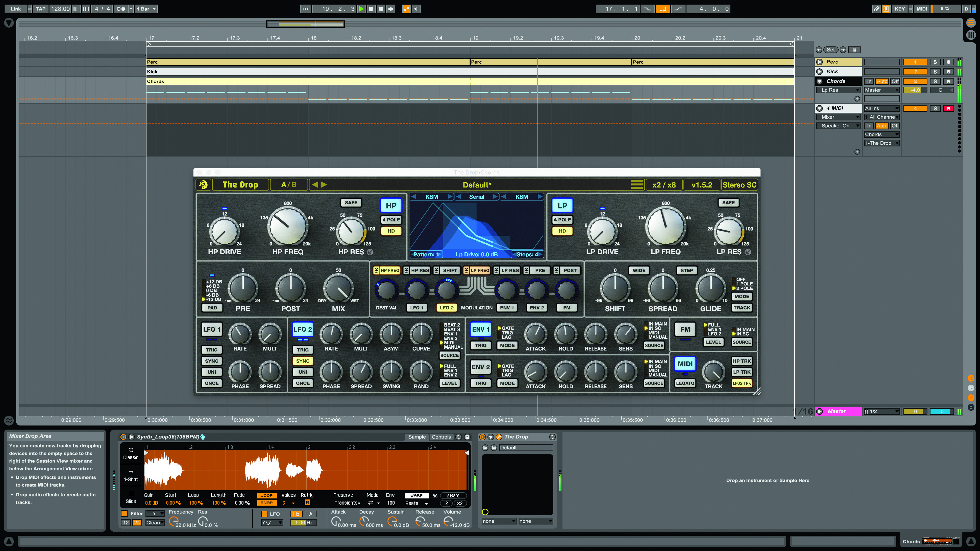Toggle the Simpler Filter on switch
This screenshot has height=551, width=980.
coord(124,514)
